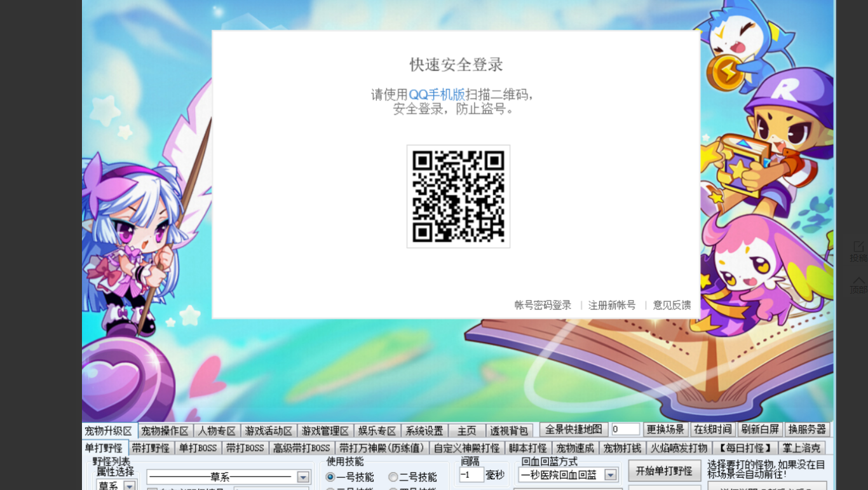Open the 宠物速成 sub-tab
The height and width of the screenshot is (490, 868).
click(x=575, y=448)
